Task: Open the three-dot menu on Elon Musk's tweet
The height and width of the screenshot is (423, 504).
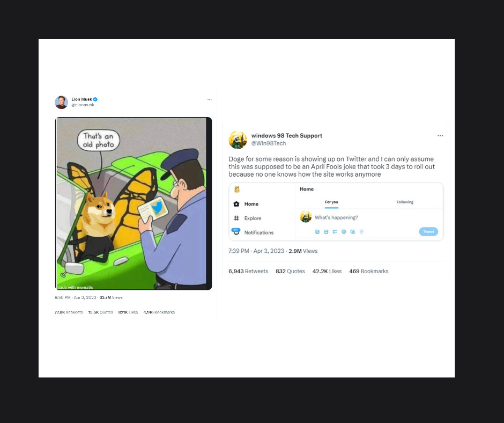Action: tap(210, 99)
